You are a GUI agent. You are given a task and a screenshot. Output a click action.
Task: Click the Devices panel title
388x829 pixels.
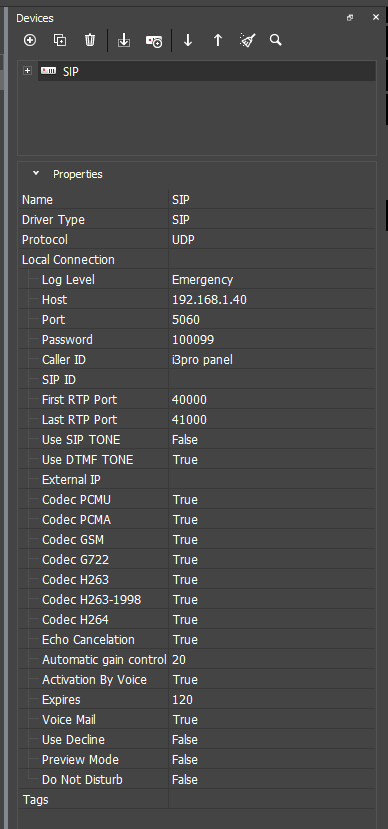point(35,19)
